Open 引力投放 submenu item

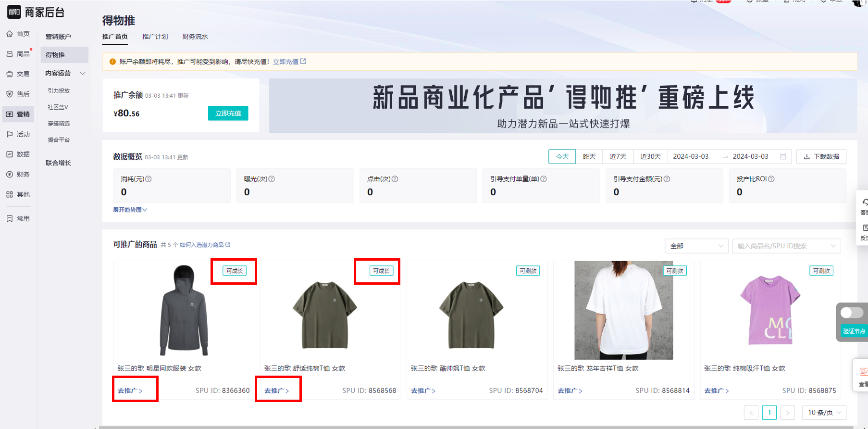[59, 91]
